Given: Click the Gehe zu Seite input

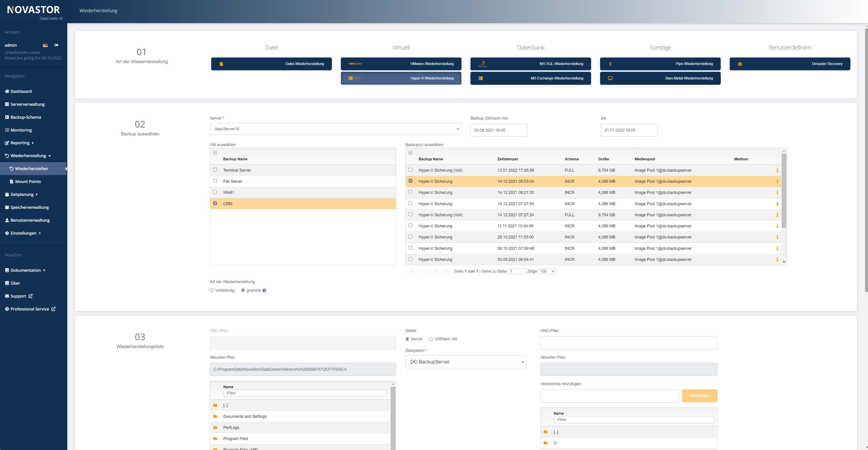Looking at the screenshot, I should coord(516,271).
